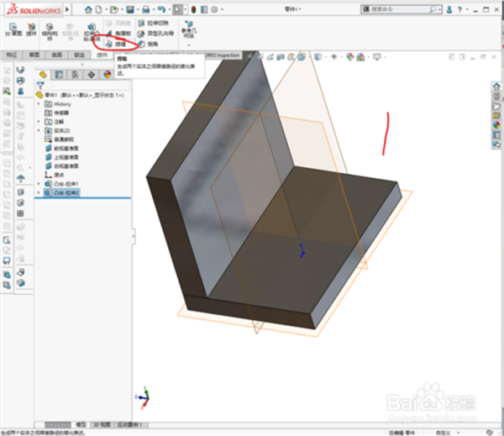This screenshot has width=504, height=436.
Task: Open the Sheet Metal (钣金) ribbon tab
Action: [x=80, y=55]
